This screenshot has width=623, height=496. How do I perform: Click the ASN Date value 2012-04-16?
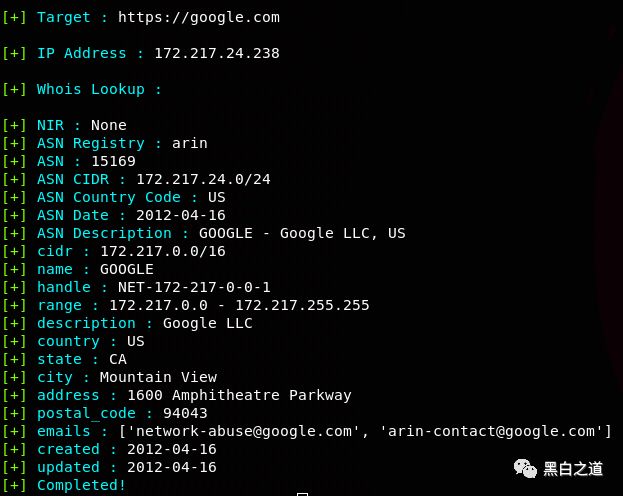pyautogui.click(x=180, y=215)
